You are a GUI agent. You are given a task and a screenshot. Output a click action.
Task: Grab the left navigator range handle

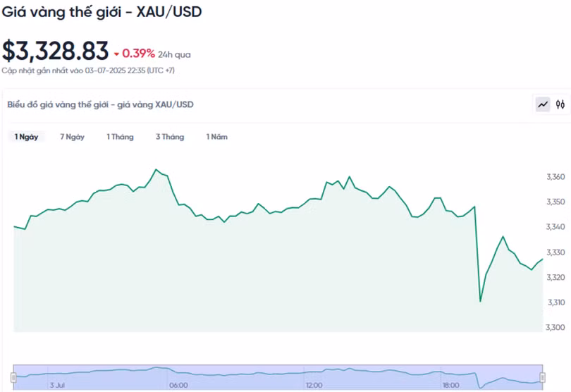[13, 377]
